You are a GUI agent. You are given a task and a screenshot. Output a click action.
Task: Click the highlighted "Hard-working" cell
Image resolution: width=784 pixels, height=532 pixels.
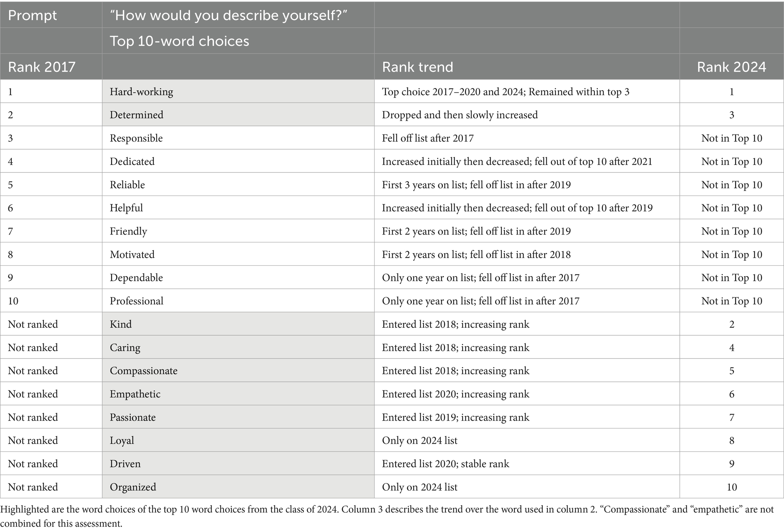pos(141,92)
